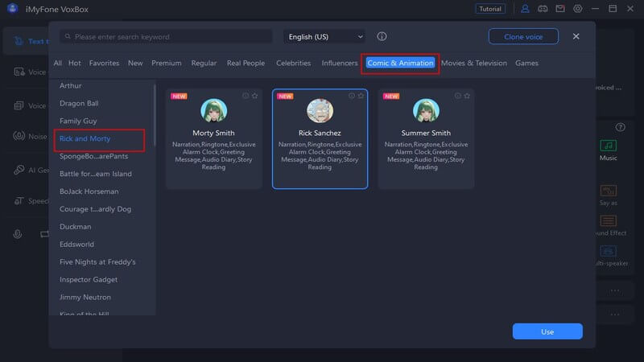Favorite the Rick Sanchez voice
The height and width of the screenshot is (362, 644).
[361, 96]
